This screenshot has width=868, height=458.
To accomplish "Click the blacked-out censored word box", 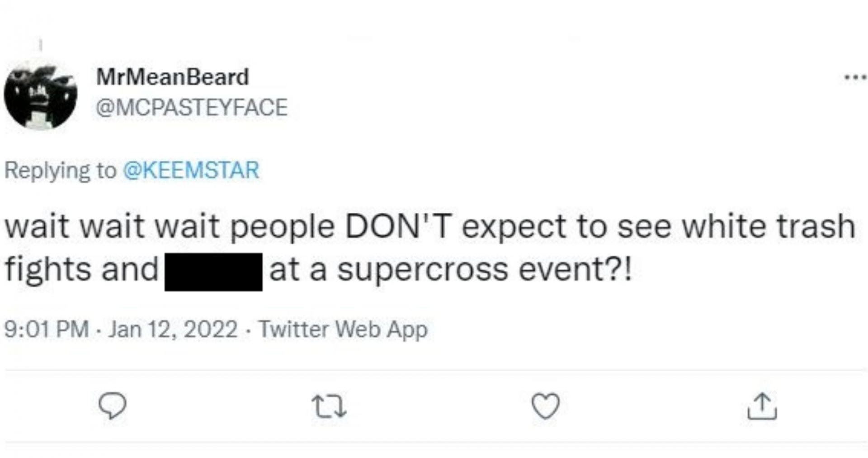I will (x=213, y=272).
